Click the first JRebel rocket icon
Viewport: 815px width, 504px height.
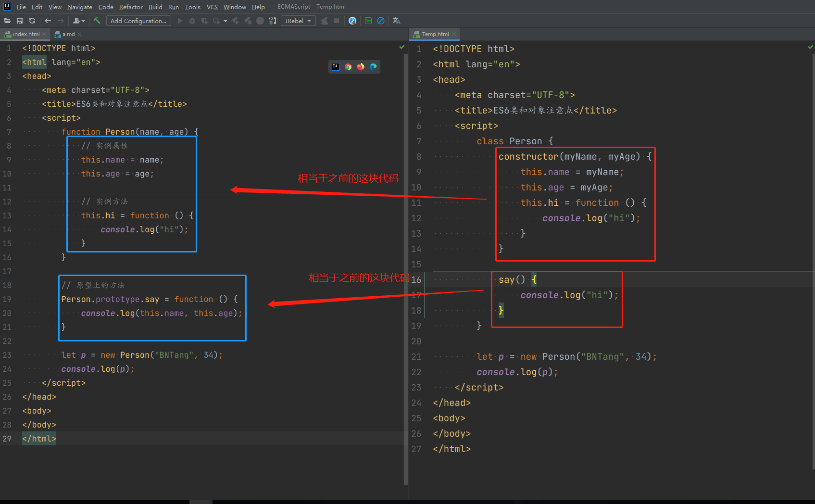(x=235, y=21)
